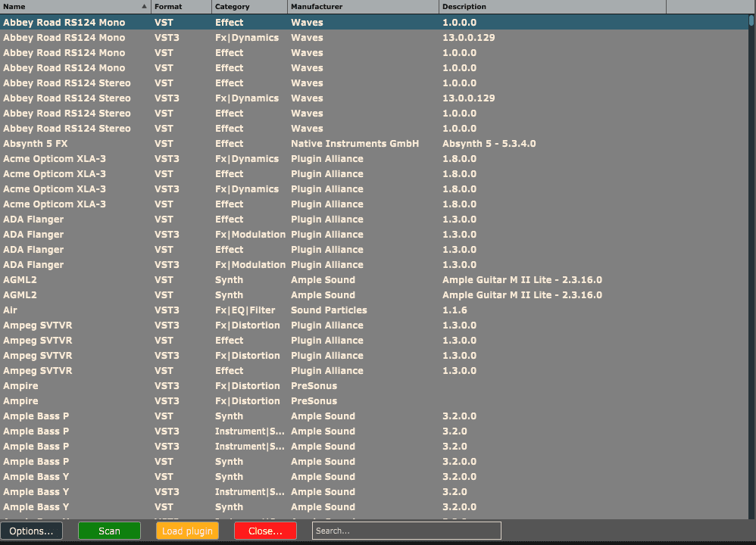Click the vertical scrollbar thumb of the plugin list
The width and height of the screenshot is (756, 545).
coord(751,20)
